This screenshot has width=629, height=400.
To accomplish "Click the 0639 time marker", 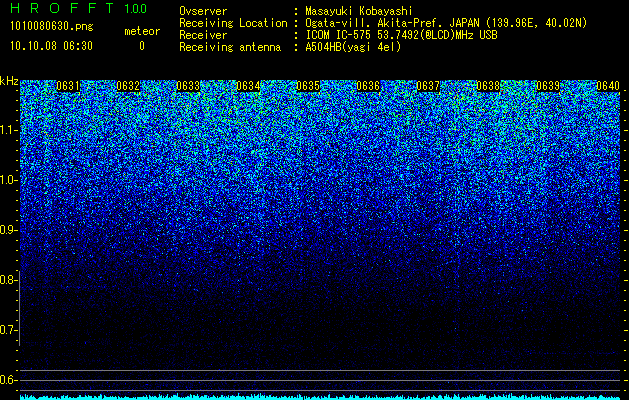I will point(548,86).
